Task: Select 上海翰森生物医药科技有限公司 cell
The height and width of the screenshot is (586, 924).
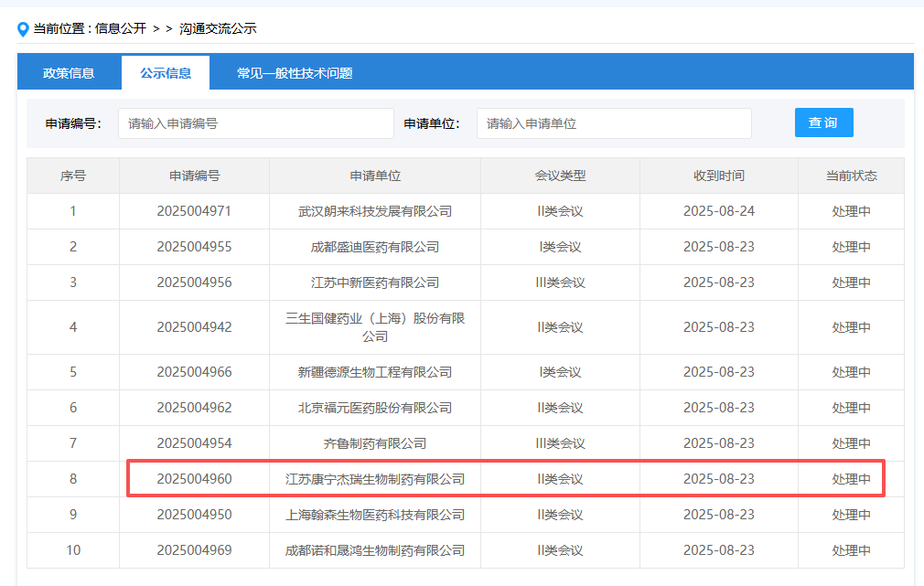Action: point(375,515)
